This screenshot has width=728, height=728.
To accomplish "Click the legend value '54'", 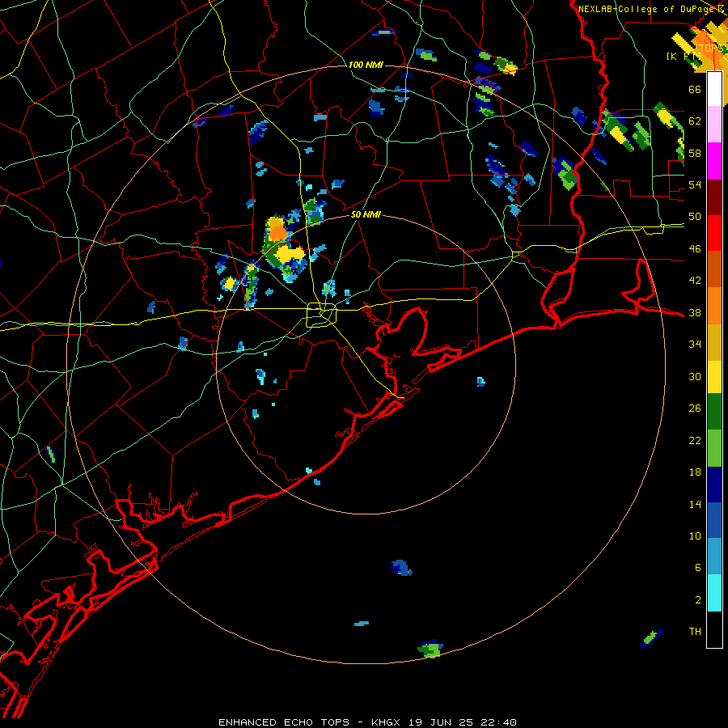I will (695, 184).
